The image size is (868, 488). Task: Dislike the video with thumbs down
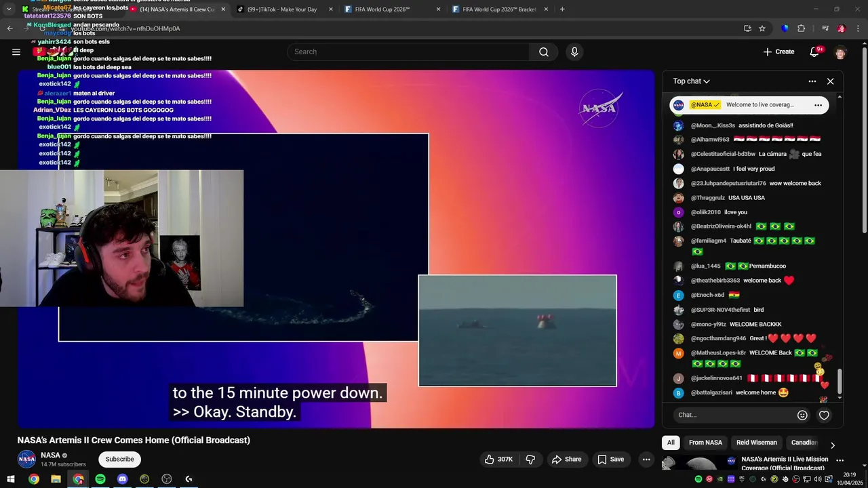[x=530, y=460]
